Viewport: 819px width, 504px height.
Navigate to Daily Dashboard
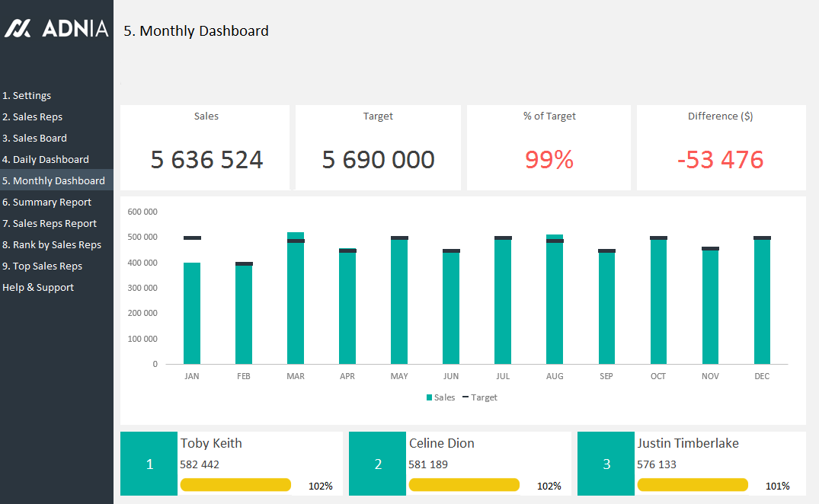(46, 160)
